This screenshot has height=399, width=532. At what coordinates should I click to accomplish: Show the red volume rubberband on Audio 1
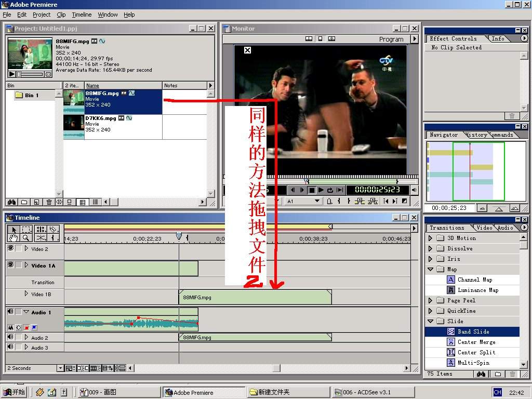[x=26, y=328]
